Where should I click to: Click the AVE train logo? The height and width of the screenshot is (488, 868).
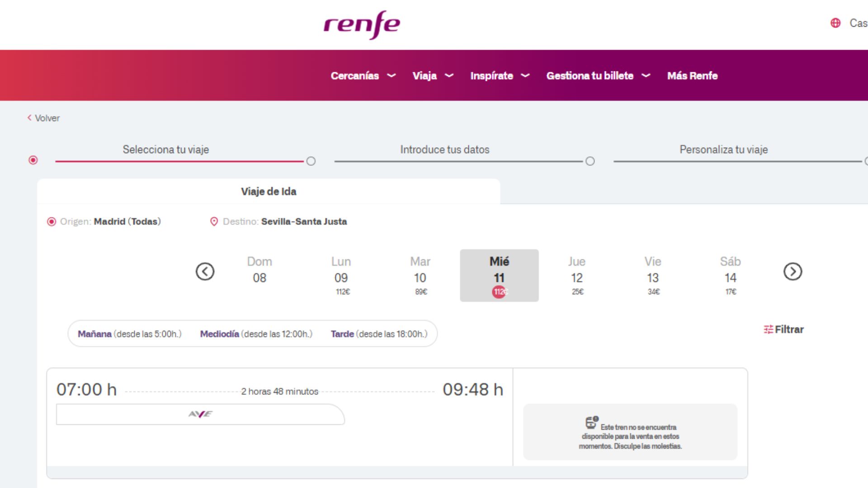[x=200, y=414]
